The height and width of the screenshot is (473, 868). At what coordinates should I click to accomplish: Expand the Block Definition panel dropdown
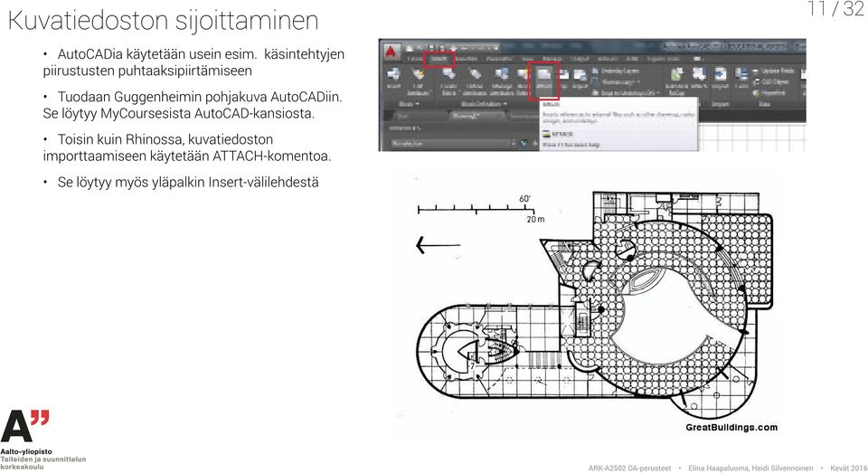coord(483,104)
